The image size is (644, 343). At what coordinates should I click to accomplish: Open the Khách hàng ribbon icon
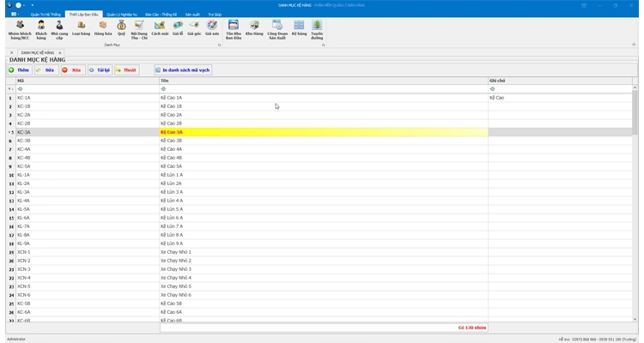pos(40,29)
